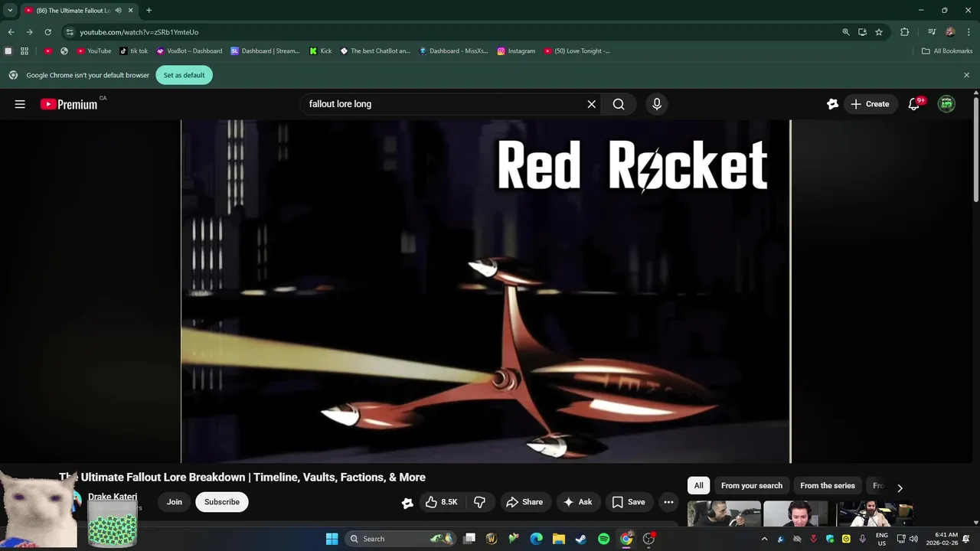The width and height of the screenshot is (980, 551).
Task: Dislike the video with thumbs down
Action: coord(480,502)
